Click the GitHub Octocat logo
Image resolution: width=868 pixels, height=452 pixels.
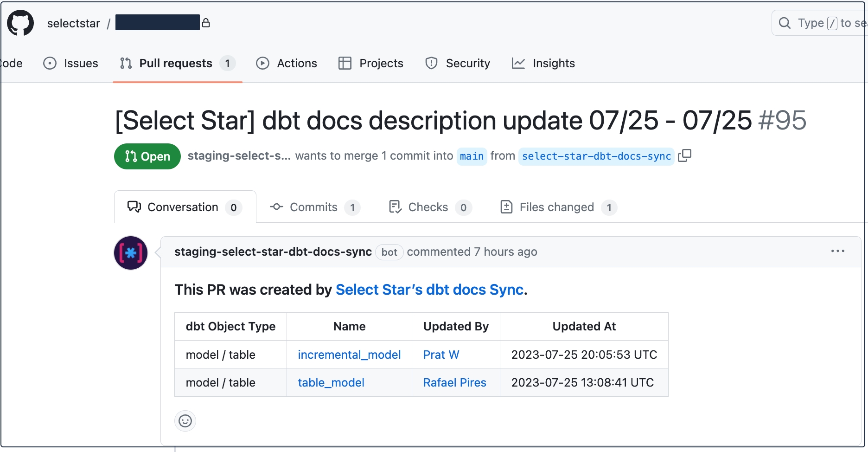(20, 23)
